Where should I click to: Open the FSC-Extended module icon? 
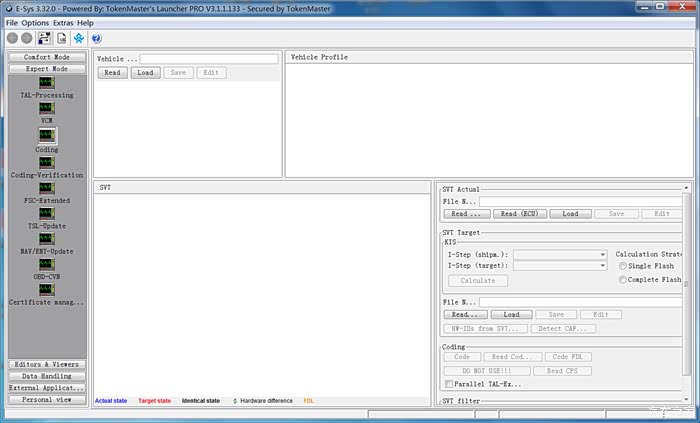click(46, 188)
